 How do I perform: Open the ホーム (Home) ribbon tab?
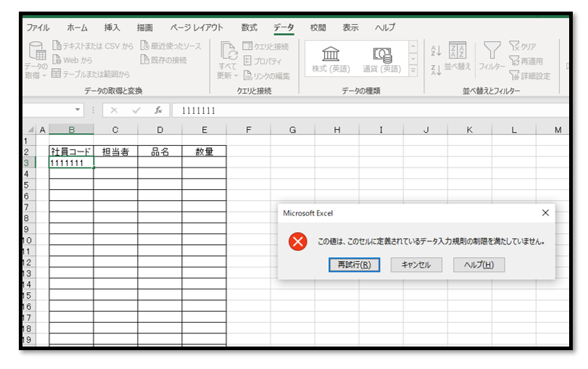coord(77,28)
